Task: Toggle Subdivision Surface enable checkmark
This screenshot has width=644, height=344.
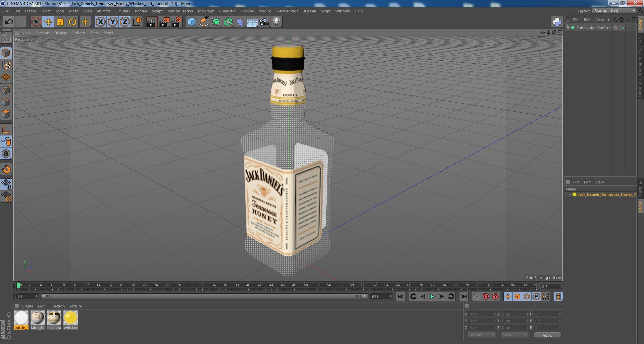Action: click(x=623, y=28)
